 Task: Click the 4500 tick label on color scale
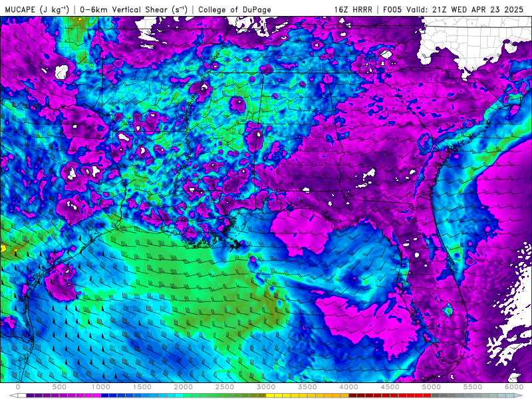click(390, 387)
